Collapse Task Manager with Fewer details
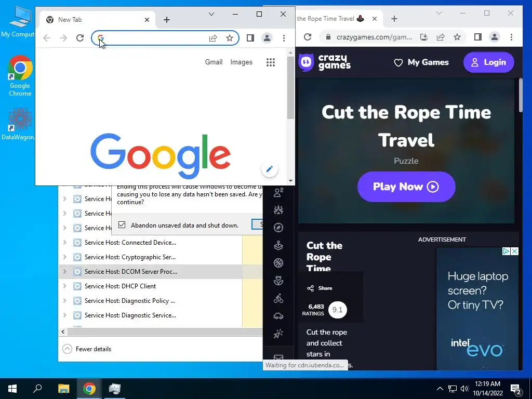This screenshot has width=532, height=399. [x=87, y=349]
